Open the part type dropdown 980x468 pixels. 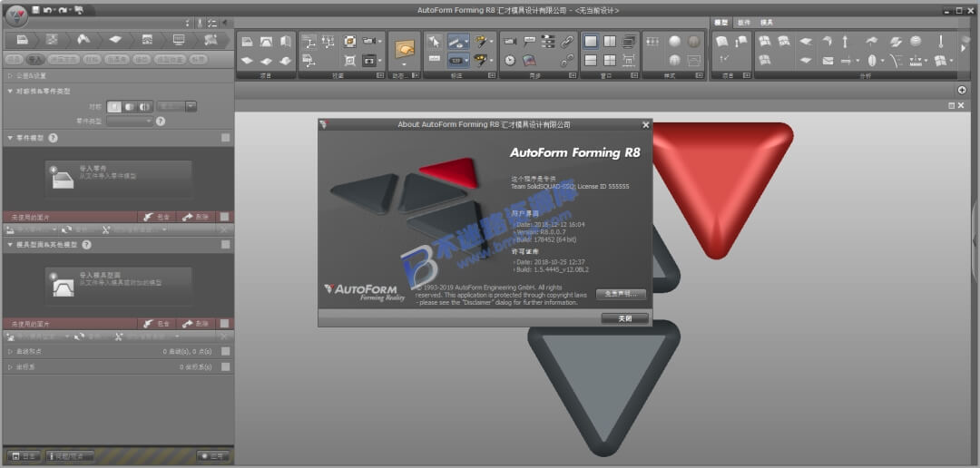pyautogui.click(x=130, y=122)
